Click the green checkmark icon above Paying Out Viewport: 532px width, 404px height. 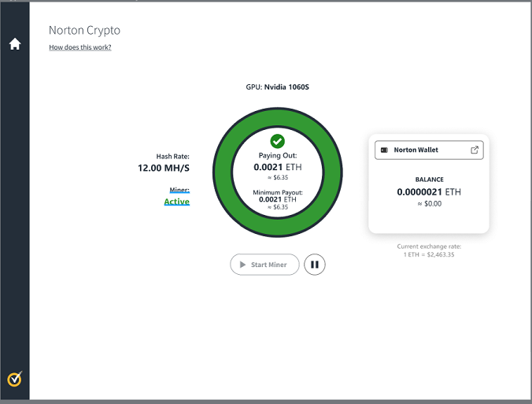pyautogui.click(x=277, y=141)
